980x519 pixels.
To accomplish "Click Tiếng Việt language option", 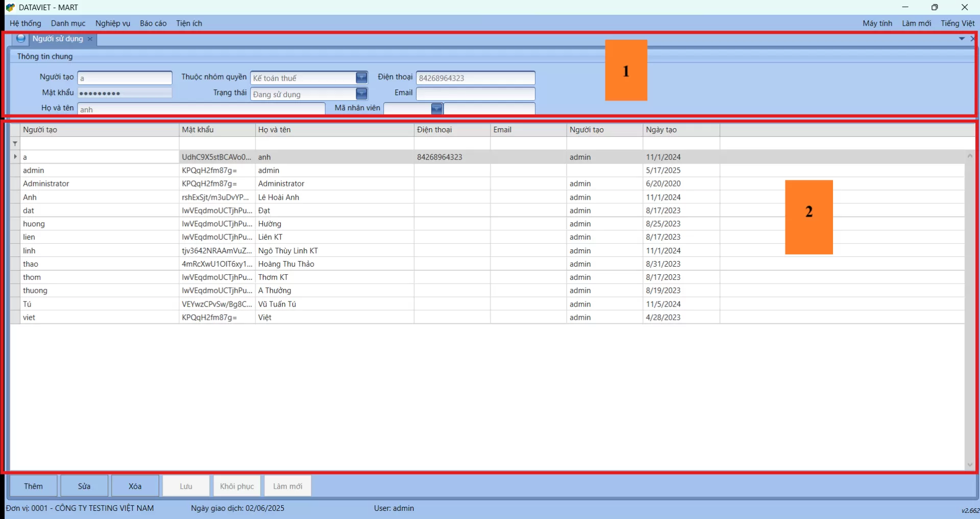I will (x=958, y=23).
